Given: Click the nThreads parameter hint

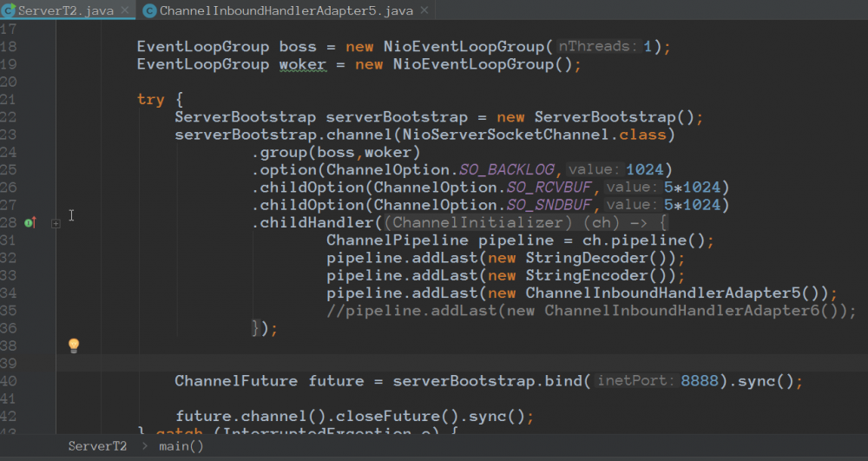Looking at the screenshot, I should coord(596,47).
